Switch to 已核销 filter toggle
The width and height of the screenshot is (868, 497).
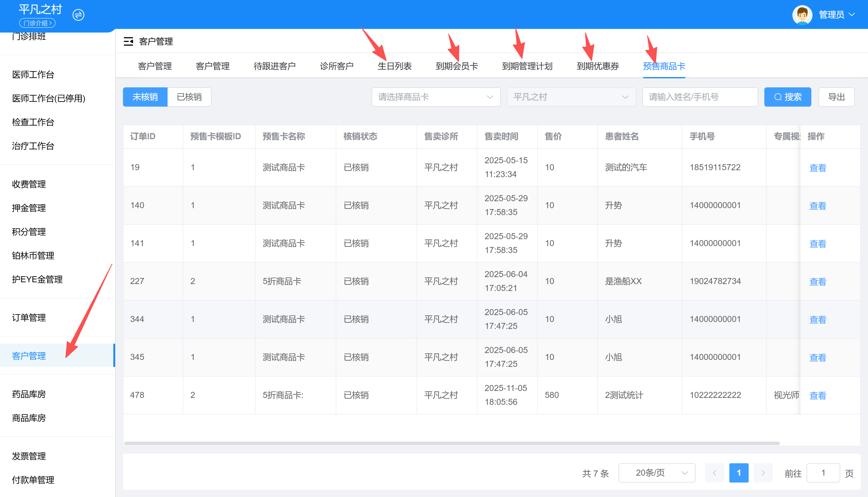(x=189, y=97)
